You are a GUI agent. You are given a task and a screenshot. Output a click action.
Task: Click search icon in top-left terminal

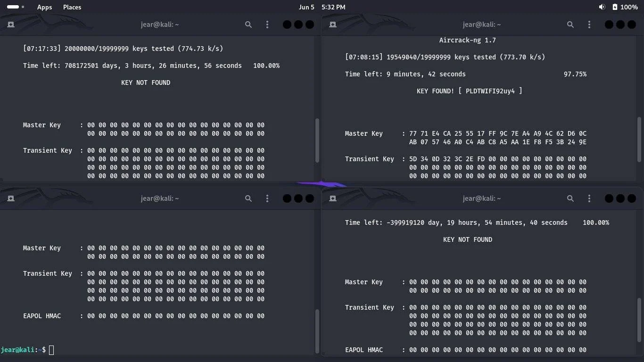click(248, 25)
